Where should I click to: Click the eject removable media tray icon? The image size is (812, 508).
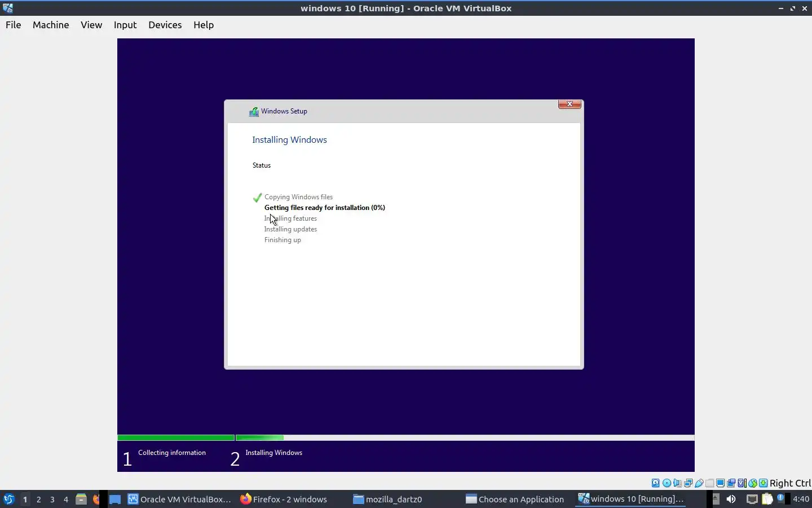coord(716,498)
